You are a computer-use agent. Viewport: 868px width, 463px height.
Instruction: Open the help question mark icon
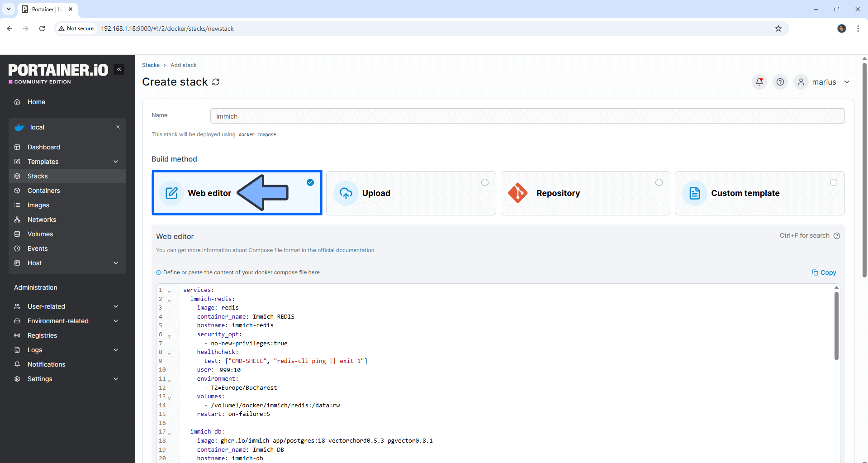780,82
